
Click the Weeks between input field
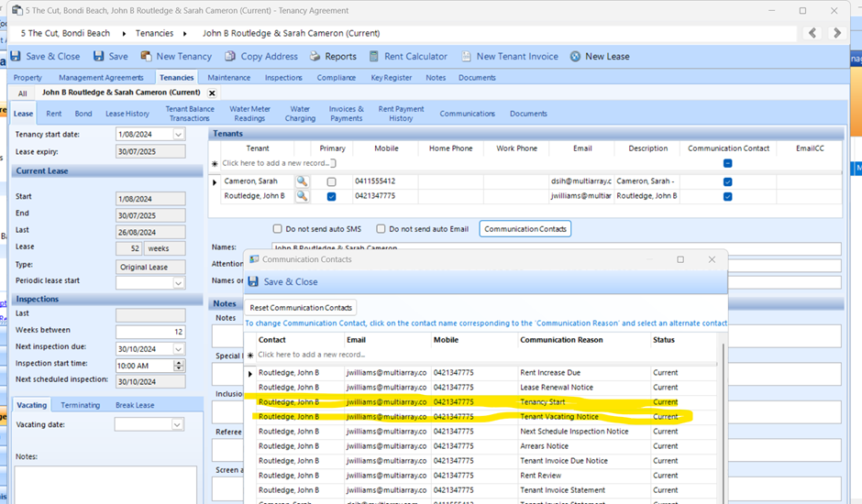[x=149, y=331]
